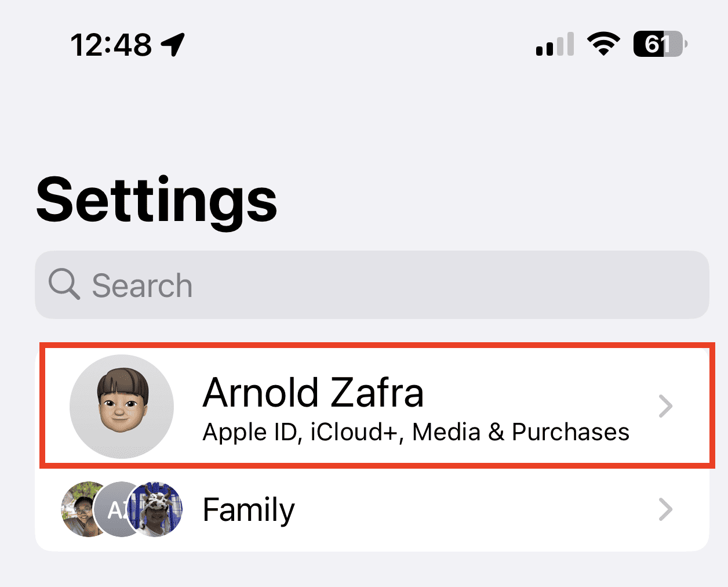
Task: Tap the cellular signal bars
Action: [555, 45]
